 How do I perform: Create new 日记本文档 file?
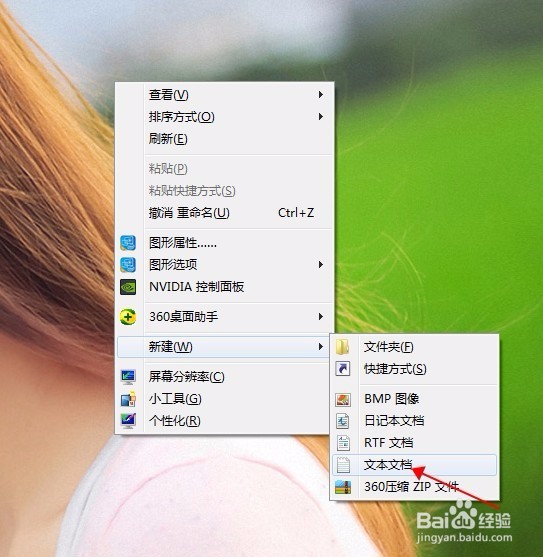(414, 421)
